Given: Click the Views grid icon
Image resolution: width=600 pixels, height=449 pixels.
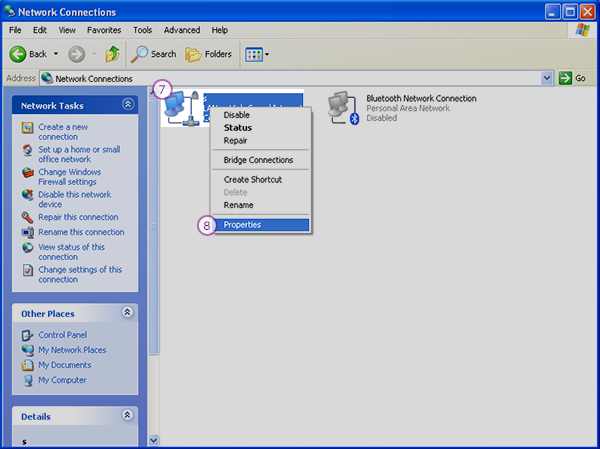Looking at the screenshot, I should click(253, 54).
